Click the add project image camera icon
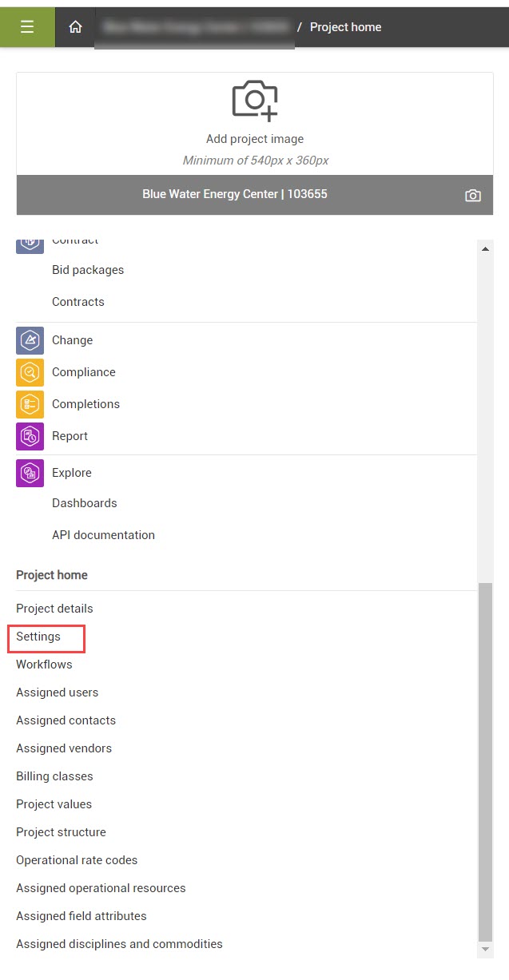 pos(255,98)
